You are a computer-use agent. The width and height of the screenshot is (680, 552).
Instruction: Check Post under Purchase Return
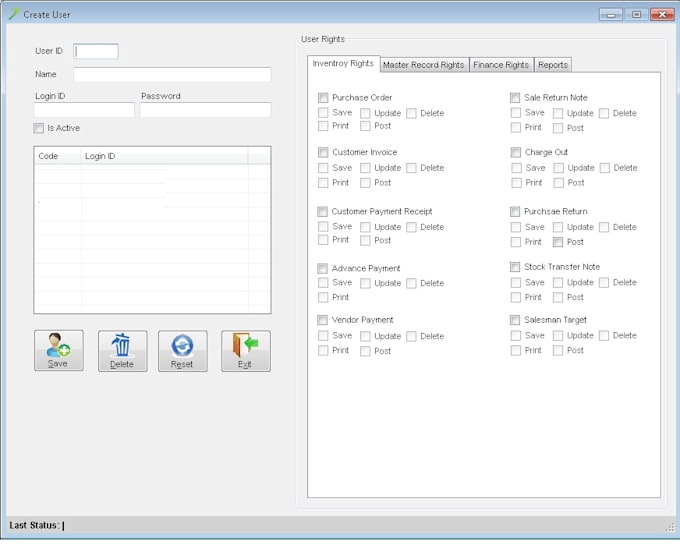pos(558,242)
